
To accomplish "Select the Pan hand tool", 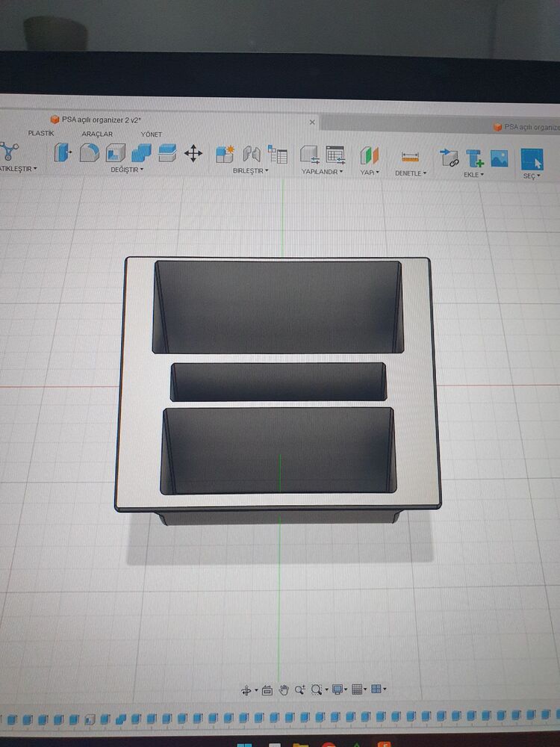I will pyautogui.click(x=284, y=689).
